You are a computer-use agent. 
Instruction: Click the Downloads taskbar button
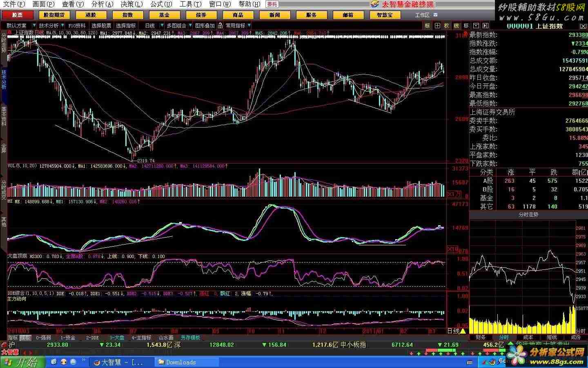(x=187, y=362)
